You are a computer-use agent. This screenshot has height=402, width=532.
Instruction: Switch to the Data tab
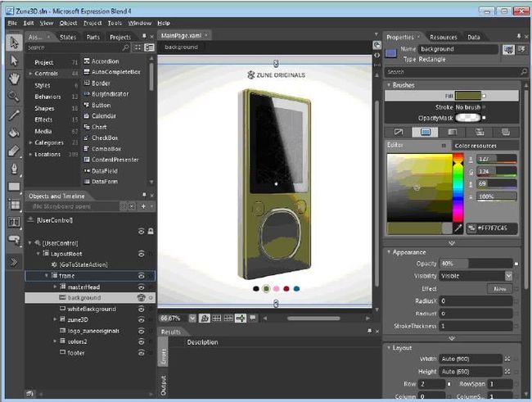click(474, 38)
